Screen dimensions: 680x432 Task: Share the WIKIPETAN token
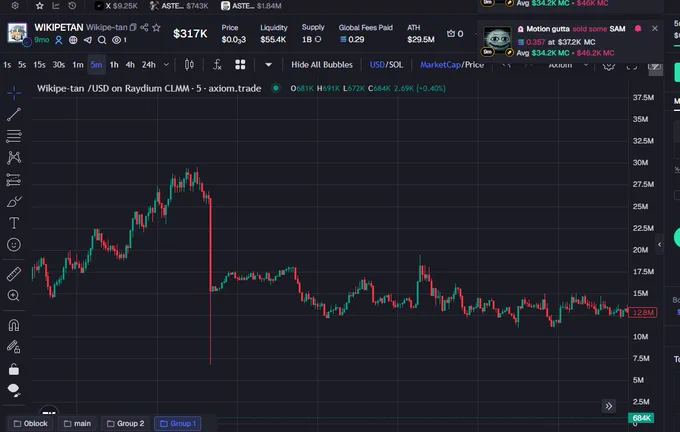pos(144,27)
